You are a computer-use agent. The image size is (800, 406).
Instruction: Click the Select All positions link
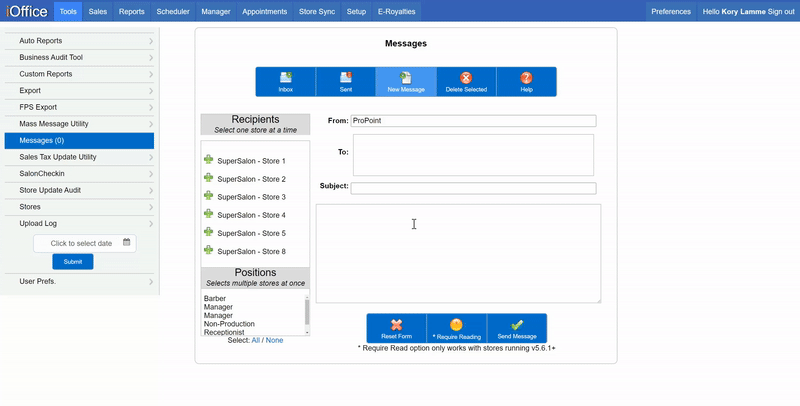[x=256, y=340]
